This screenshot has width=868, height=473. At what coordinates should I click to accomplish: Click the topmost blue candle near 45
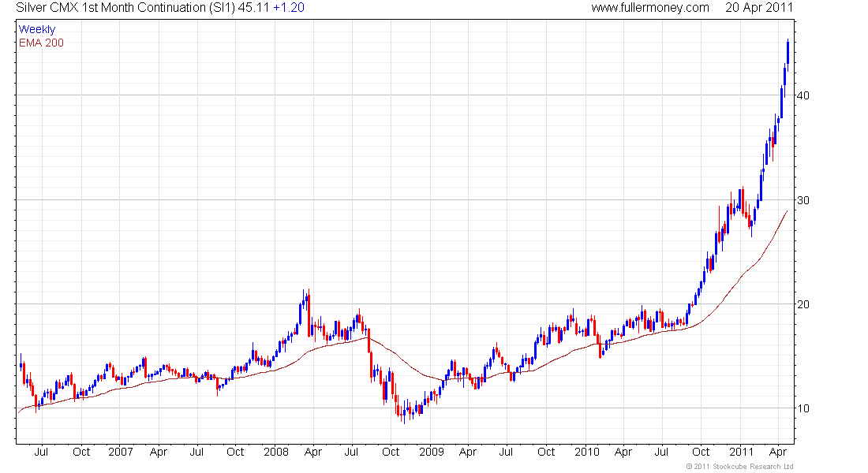point(788,53)
